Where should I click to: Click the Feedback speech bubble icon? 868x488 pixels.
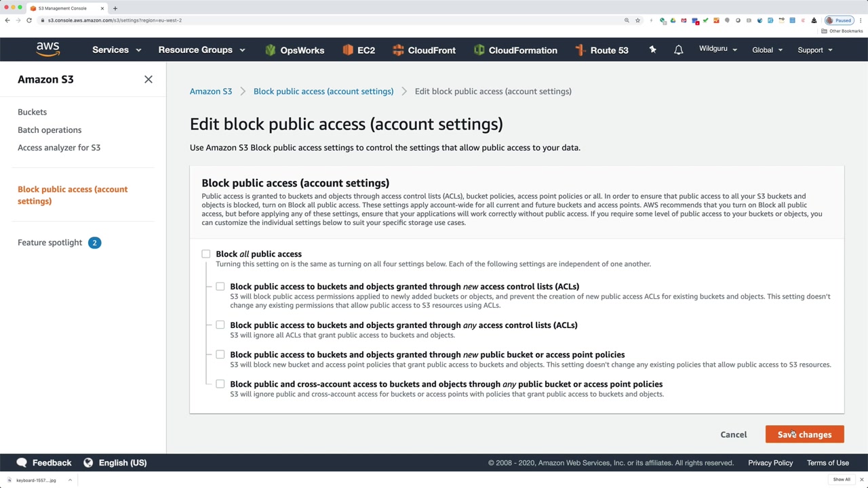[22, 462]
